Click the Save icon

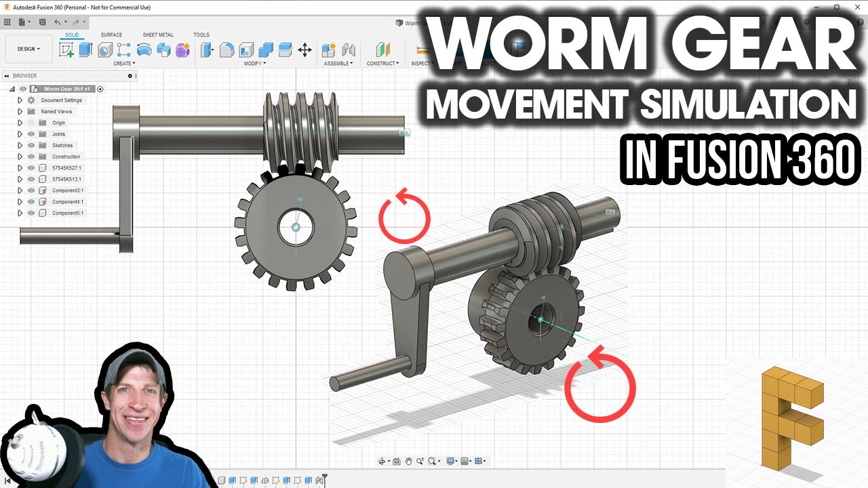(42, 22)
